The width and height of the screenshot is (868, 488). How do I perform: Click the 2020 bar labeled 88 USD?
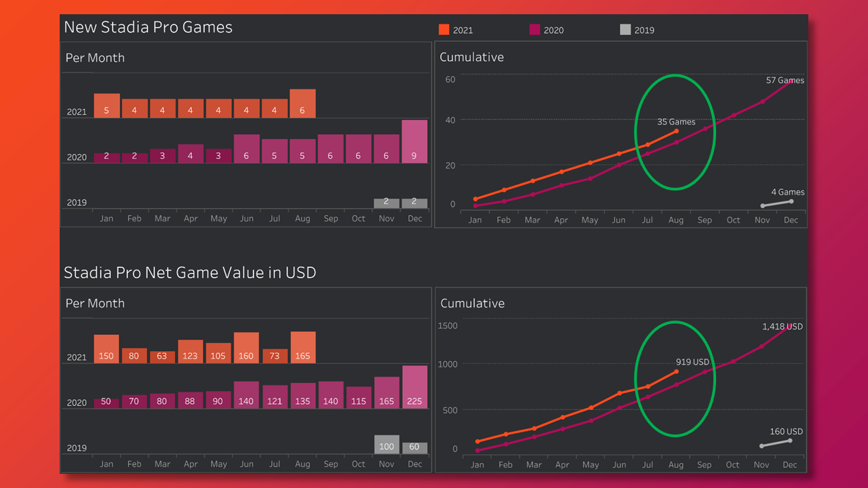[x=191, y=401]
